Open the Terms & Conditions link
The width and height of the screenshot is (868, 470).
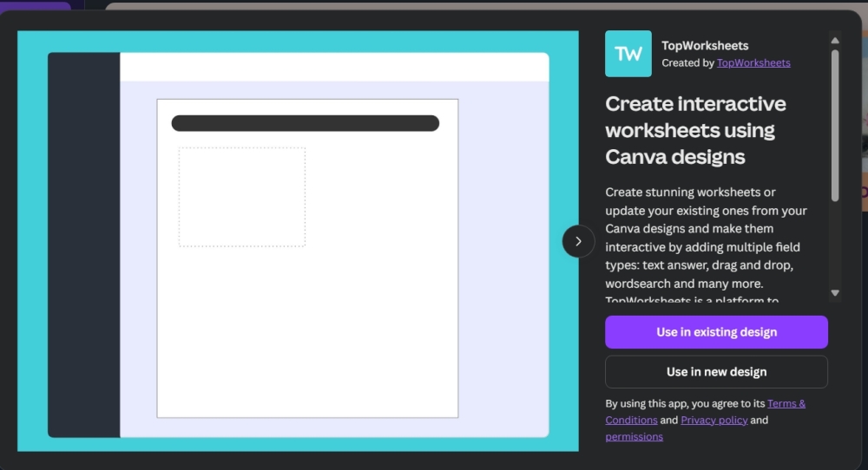[x=786, y=403]
